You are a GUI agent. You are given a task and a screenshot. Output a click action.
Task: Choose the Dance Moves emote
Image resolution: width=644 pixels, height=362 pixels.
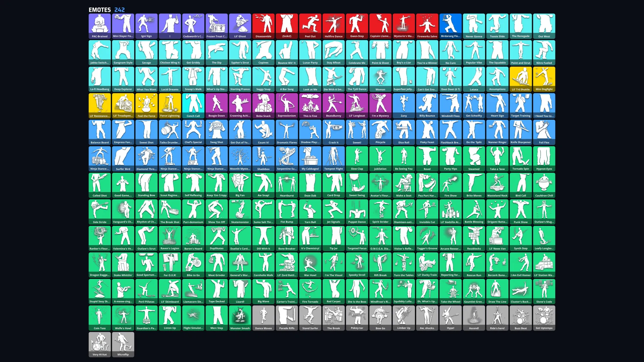point(263,318)
